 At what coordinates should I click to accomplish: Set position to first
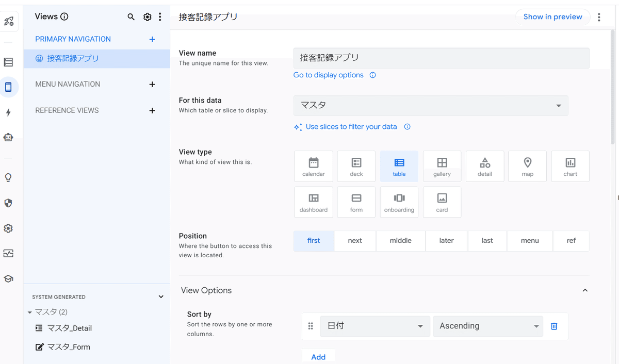click(x=314, y=241)
